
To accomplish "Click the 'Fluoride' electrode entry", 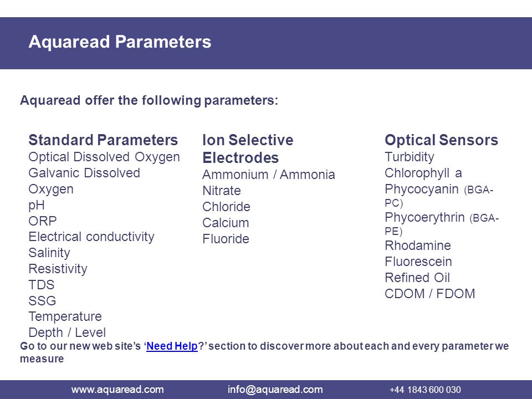I will click(x=226, y=239).
